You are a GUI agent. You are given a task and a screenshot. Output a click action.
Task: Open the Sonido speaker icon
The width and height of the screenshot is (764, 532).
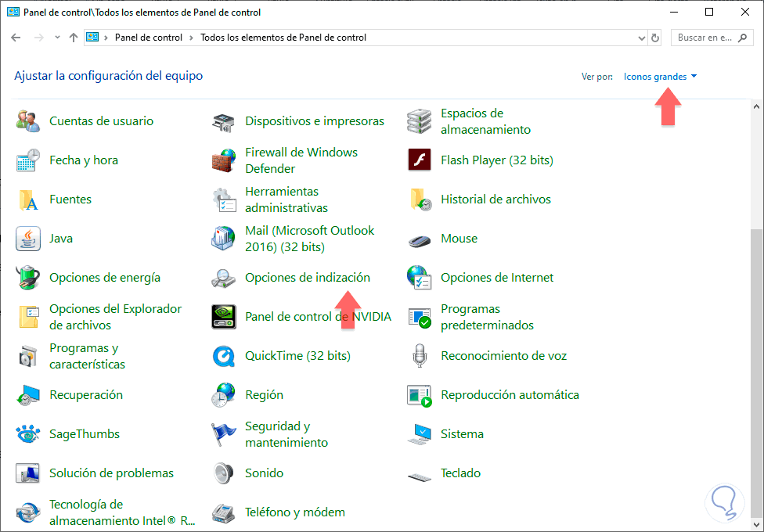tap(224, 473)
